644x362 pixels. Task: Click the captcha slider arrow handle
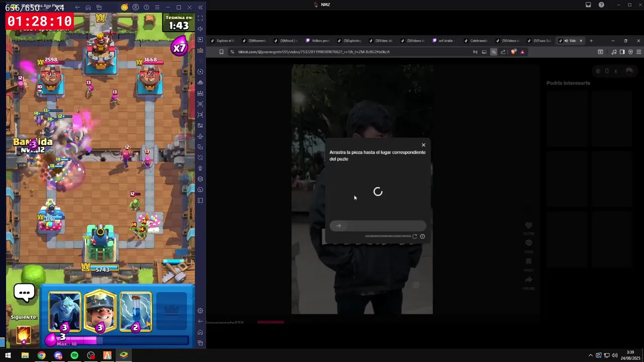pyautogui.click(x=339, y=226)
